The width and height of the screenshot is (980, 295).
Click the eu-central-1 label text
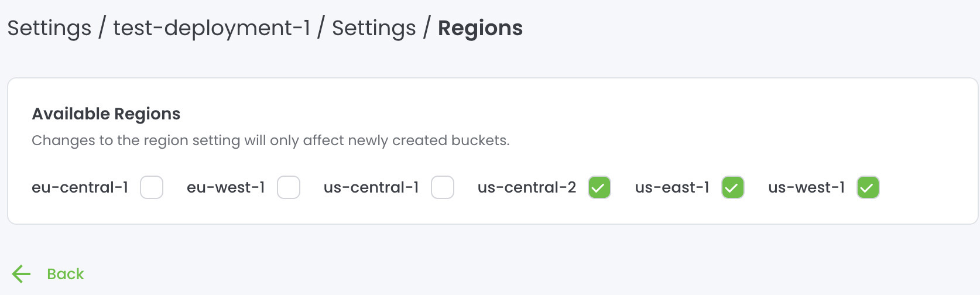(80, 187)
